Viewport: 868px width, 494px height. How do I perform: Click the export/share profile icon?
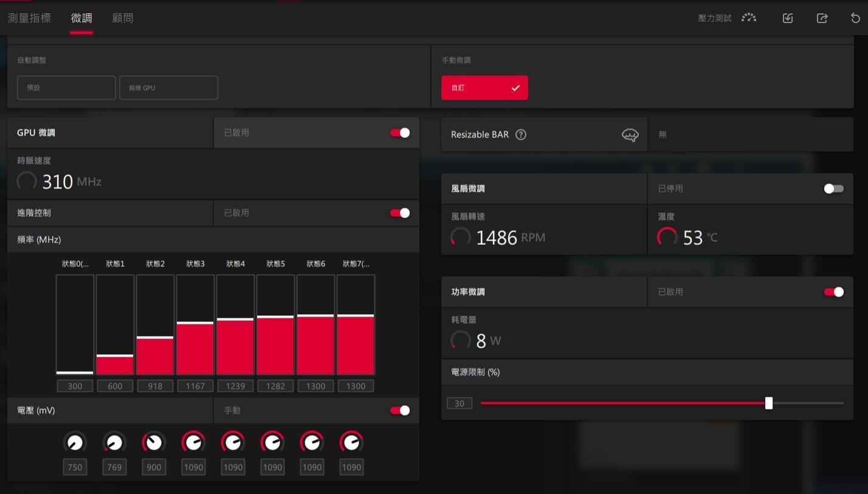[x=822, y=18]
